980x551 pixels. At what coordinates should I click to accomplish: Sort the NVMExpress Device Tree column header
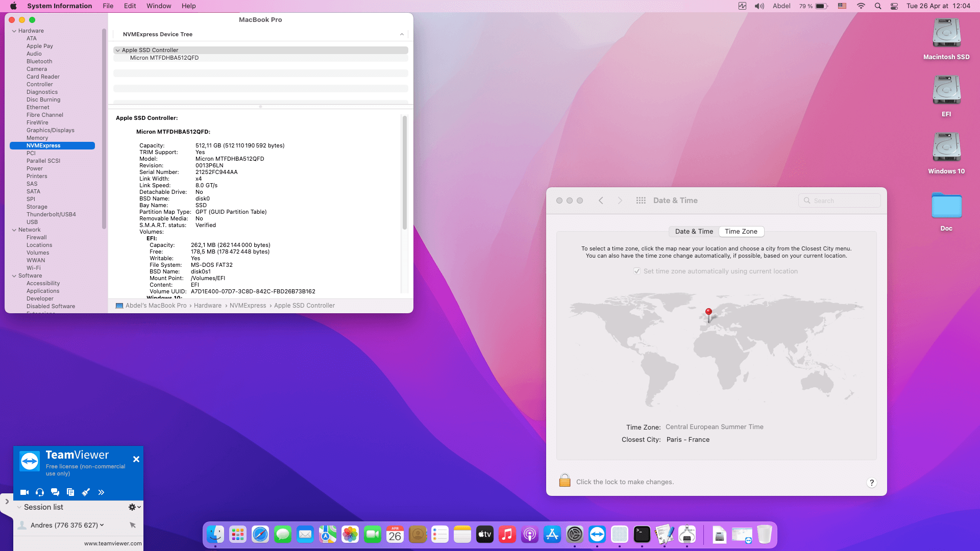coord(260,35)
